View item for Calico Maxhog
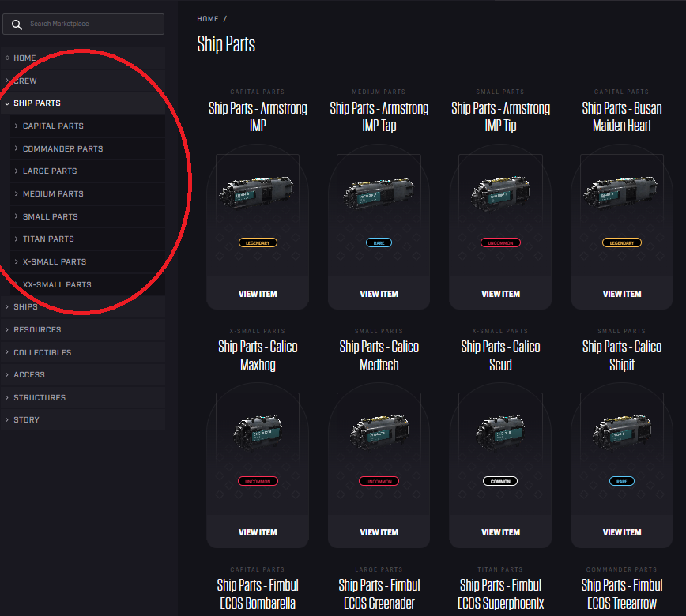This screenshot has width=686, height=616. point(258,532)
